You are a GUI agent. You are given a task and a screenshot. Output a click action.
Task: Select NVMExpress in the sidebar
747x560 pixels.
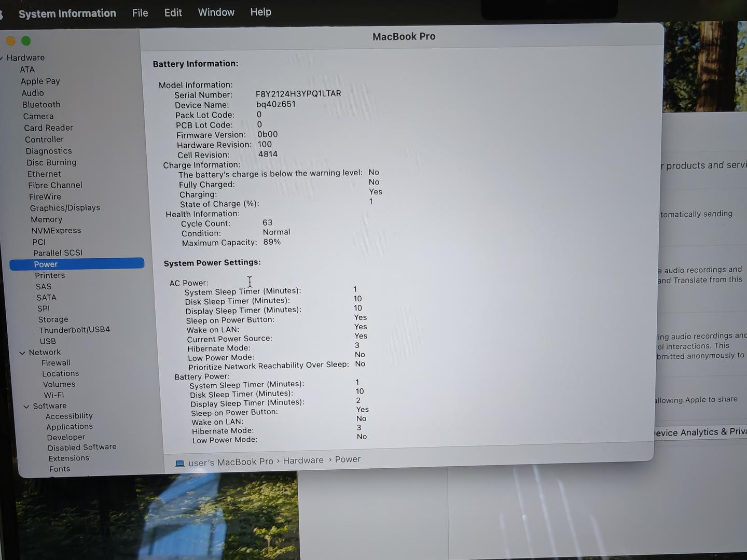tap(56, 231)
